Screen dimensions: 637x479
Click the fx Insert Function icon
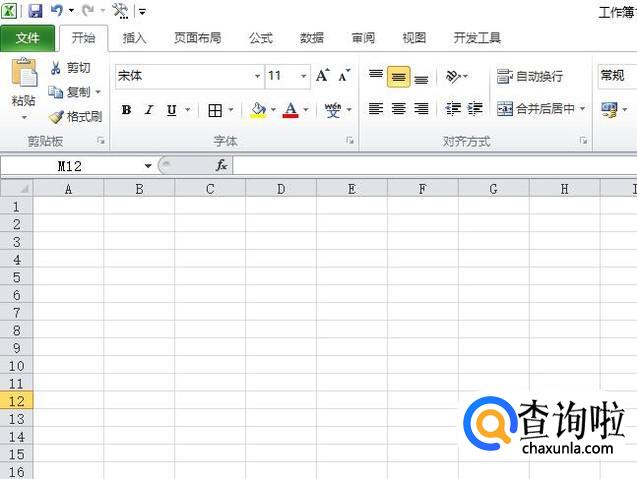tap(222, 165)
